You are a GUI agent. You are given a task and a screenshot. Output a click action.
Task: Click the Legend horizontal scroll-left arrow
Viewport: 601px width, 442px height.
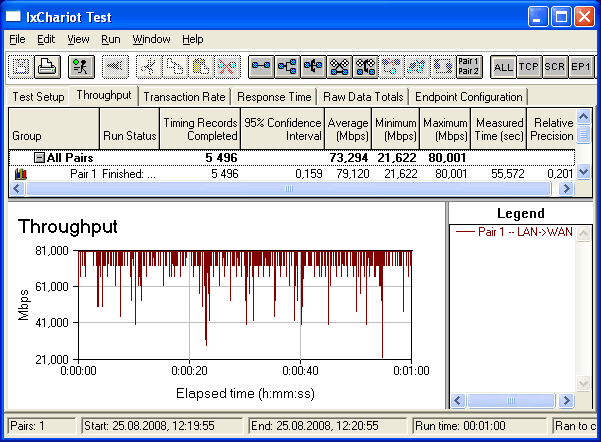coord(458,401)
